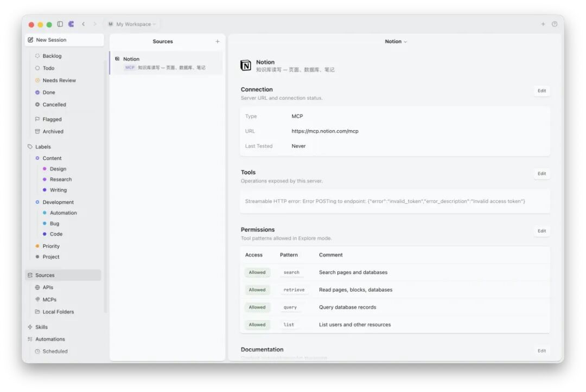
Task: Click the Archived box icon
Action: (37, 131)
